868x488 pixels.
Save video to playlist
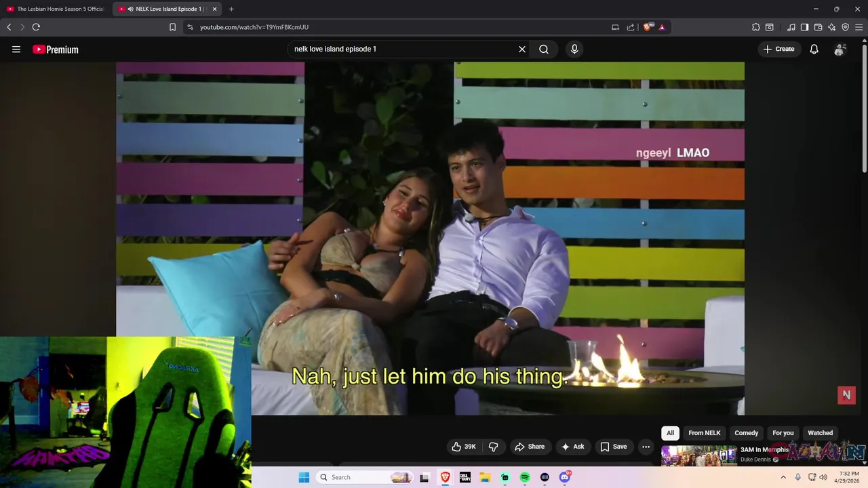tap(613, 447)
